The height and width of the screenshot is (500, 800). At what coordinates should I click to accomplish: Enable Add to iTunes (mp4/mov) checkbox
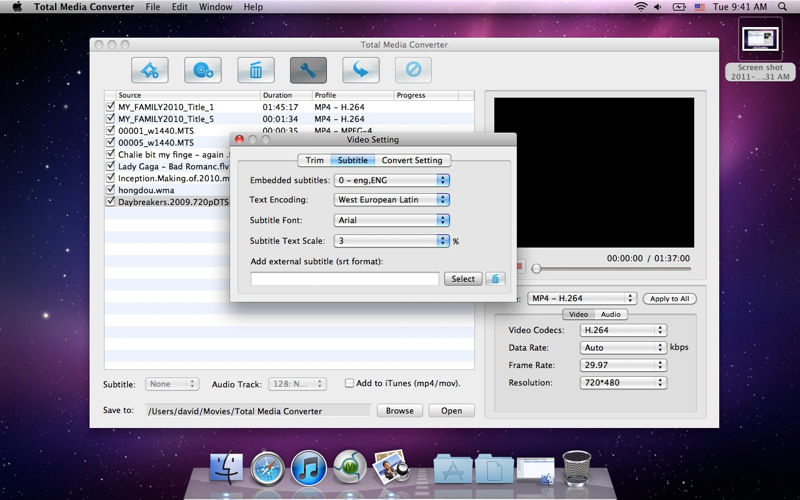click(x=349, y=383)
